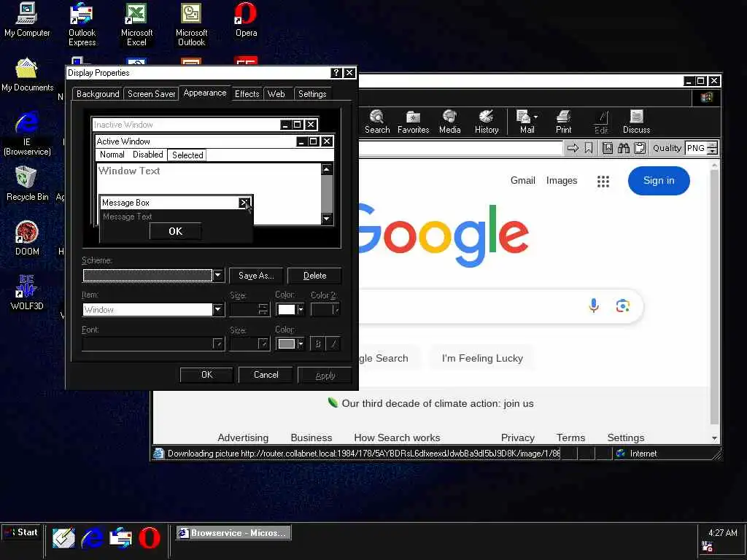The height and width of the screenshot is (560, 747).
Task: Click OK in Display Properties dialog
Action: 206,375
